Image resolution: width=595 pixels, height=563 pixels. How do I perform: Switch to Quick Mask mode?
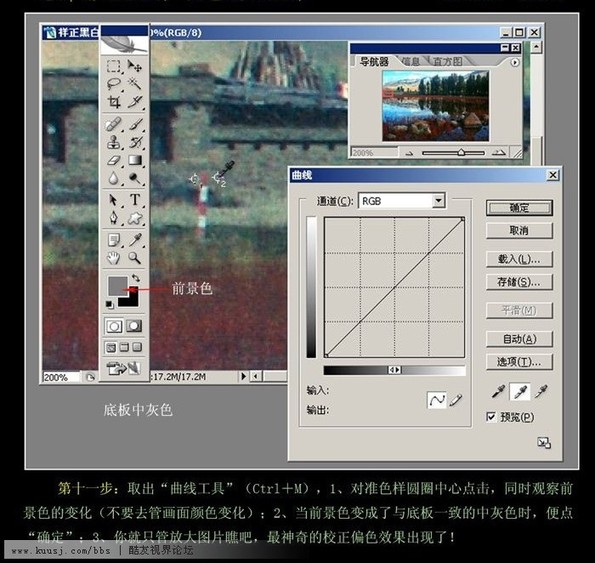[134, 326]
